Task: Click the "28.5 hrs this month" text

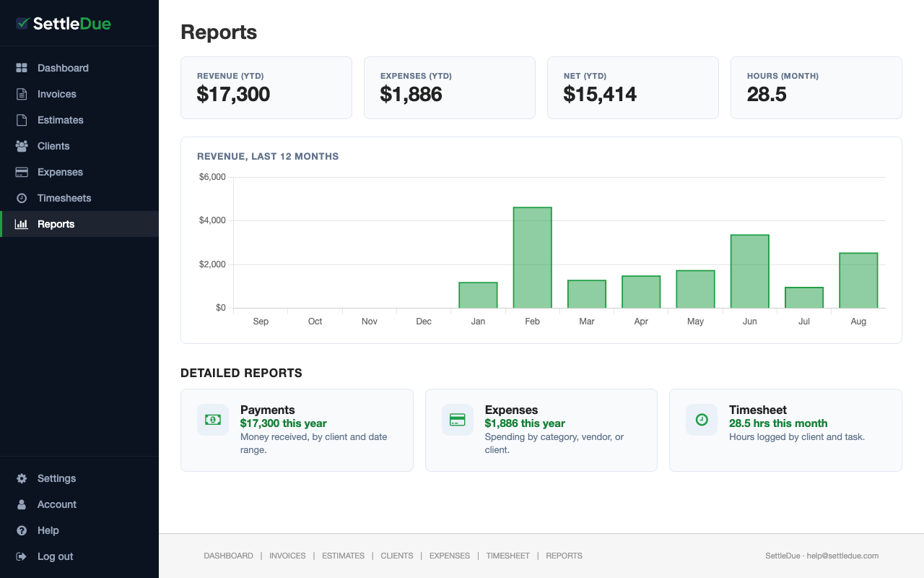Action: (x=778, y=423)
